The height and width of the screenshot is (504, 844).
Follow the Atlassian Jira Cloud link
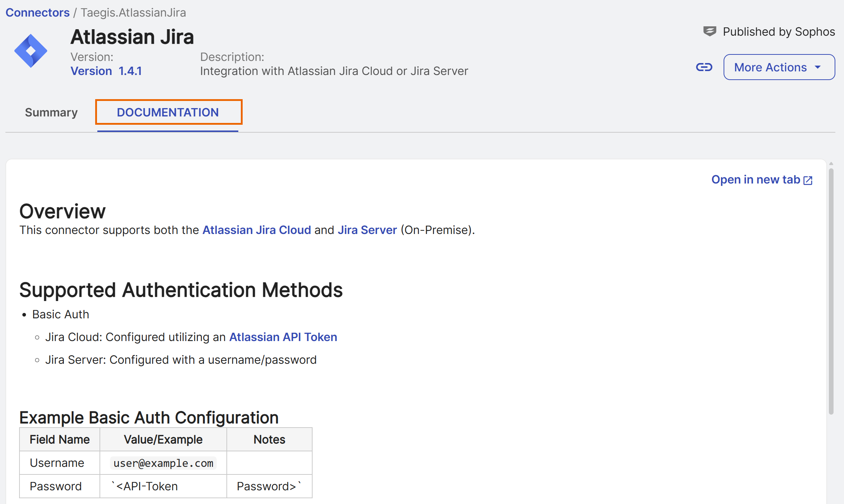[257, 230]
